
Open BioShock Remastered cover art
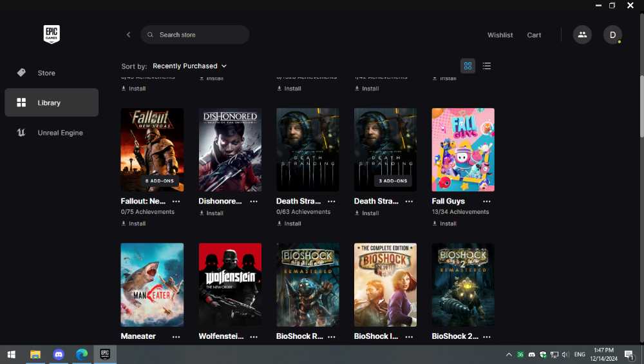coord(308,285)
